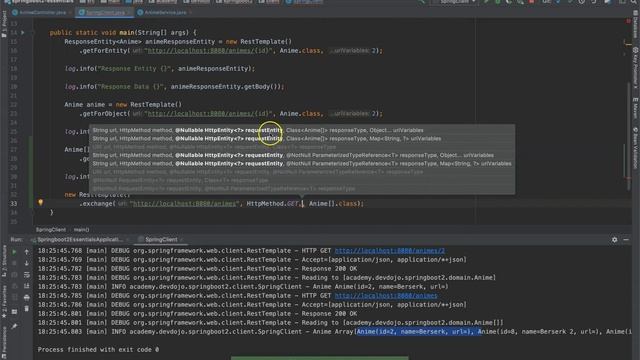Image resolution: width=640 pixels, height=360 pixels.
Task: Select ParameterizedTypeReference hint with Map<String, ?> uriVariables
Action: pyautogui.click(x=302, y=163)
